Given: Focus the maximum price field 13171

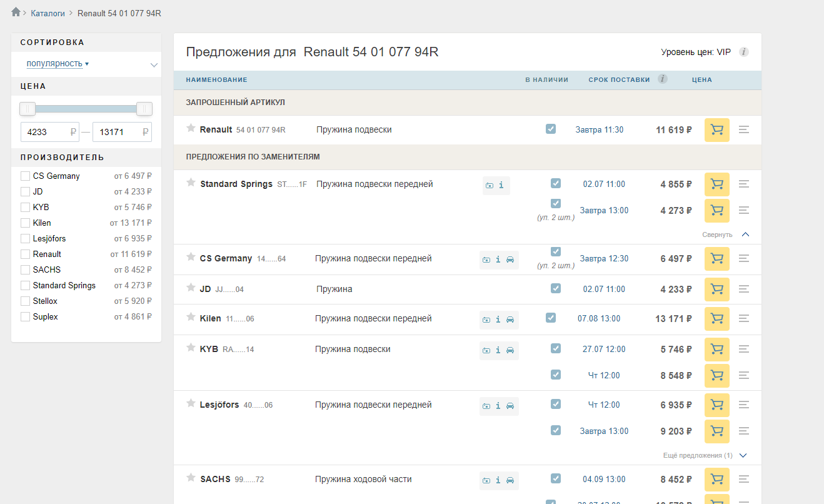Looking at the screenshot, I should [122, 132].
